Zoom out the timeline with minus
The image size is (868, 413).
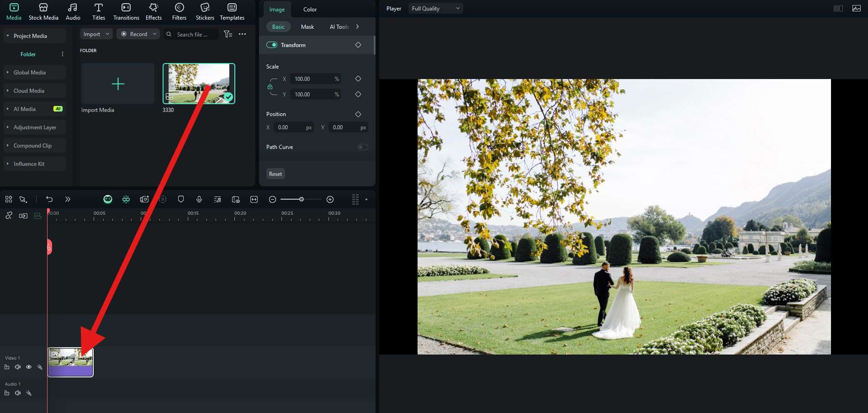click(272, 199)
